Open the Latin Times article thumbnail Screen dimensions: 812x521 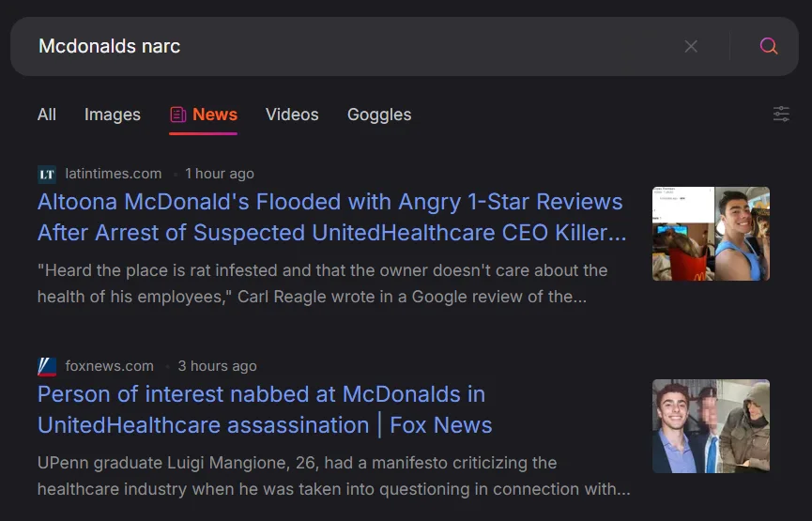point(711,234)
